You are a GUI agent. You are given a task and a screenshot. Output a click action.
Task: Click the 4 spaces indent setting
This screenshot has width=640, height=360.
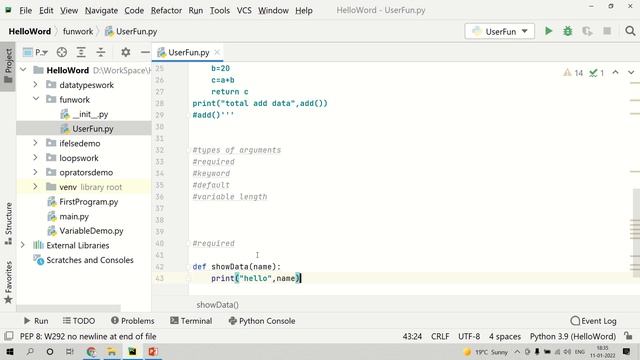tap(505, 336)
